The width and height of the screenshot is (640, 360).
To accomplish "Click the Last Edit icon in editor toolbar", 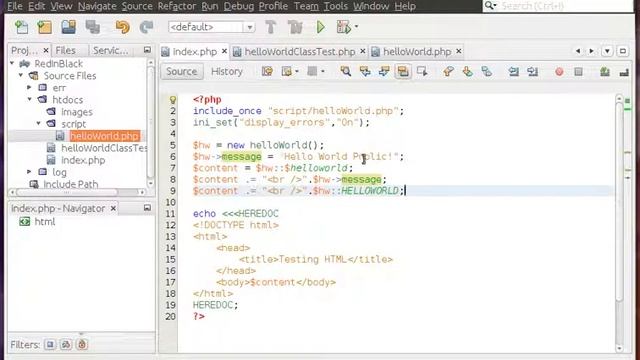I will 267,72.
